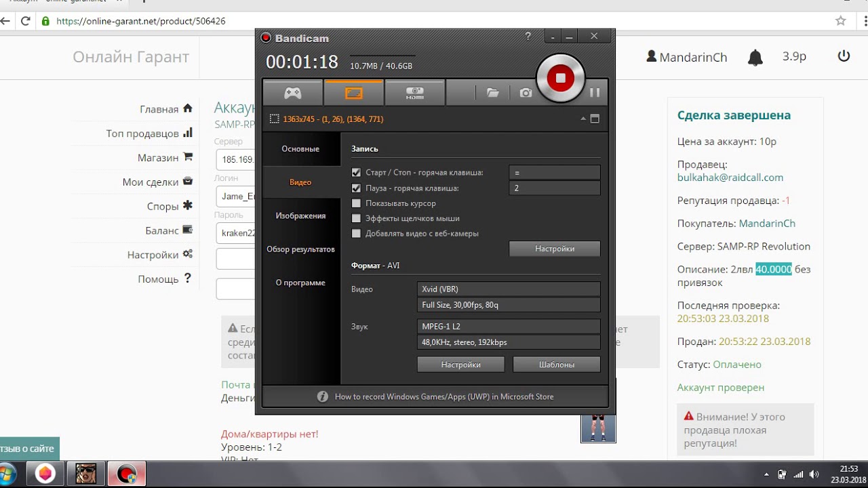Open Bandicam output folder icon
Screen dimensions: 868x488
point(493,93)
